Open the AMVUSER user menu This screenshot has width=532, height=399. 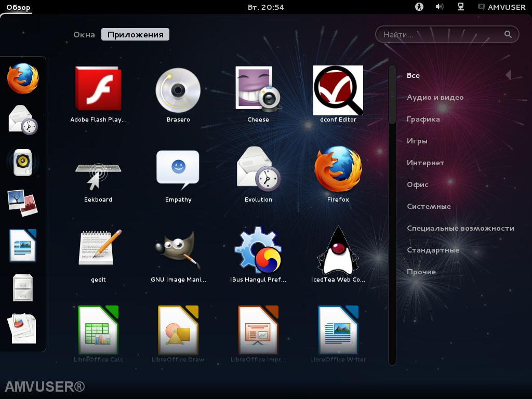point(501,7)
